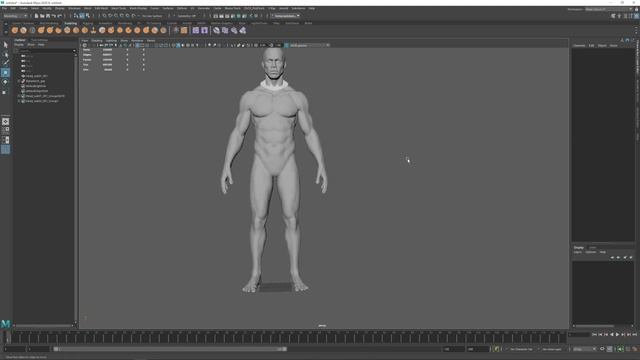This screenshot has height=360, width=640.
Task: Select the Relax sculpt brush
Action: pyautogui.click(x=32, y=30)
